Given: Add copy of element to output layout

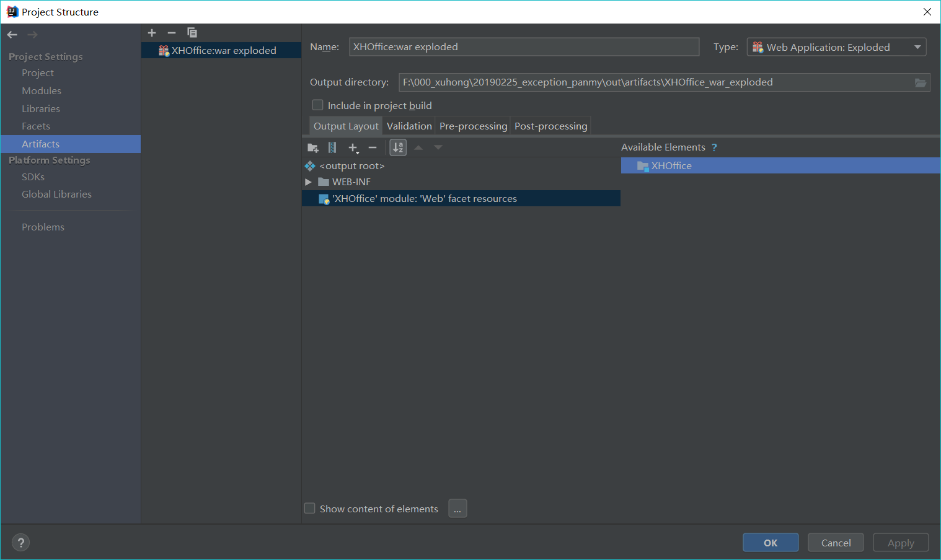Looking at the screenshot, I should coord(353,147).
